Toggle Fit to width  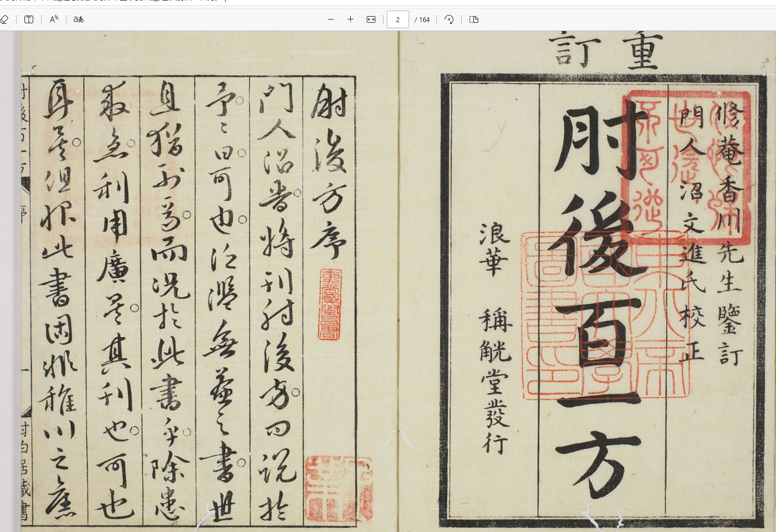tap(371, 19)
